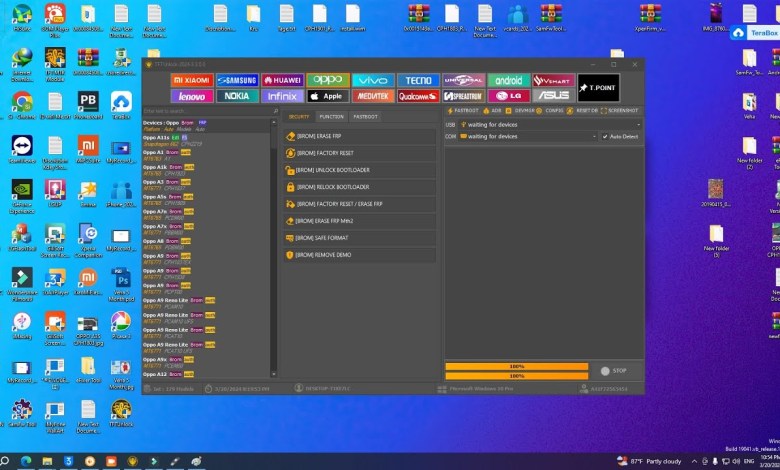Select the Android brand logo

click(x=509, y=80)
